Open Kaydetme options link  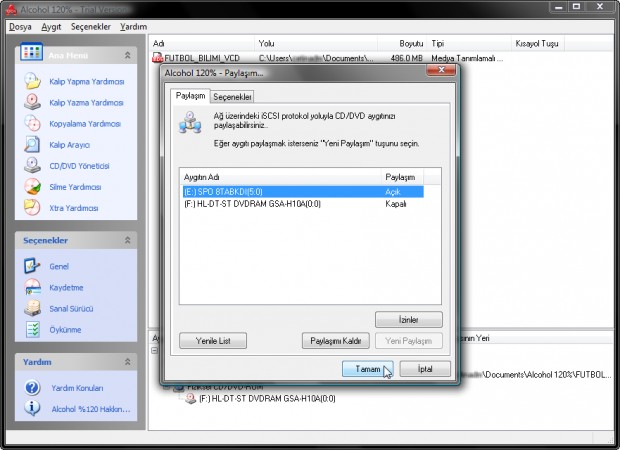click(66, 287)
